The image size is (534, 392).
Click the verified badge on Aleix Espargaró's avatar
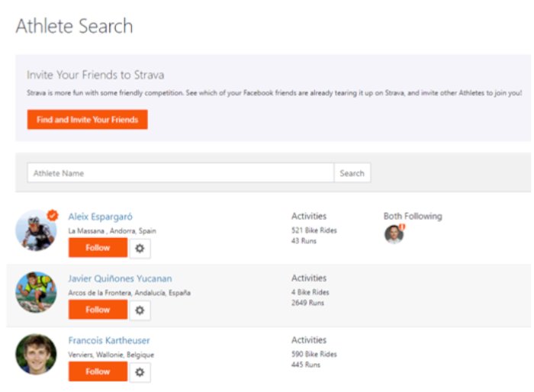(x=52, y=216)
